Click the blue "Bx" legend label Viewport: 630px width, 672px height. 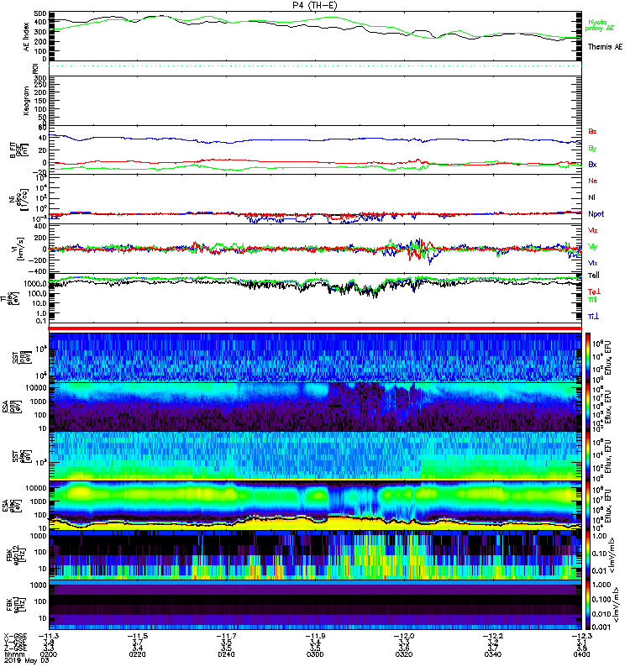pyautogui.click(x=592, y=165)
